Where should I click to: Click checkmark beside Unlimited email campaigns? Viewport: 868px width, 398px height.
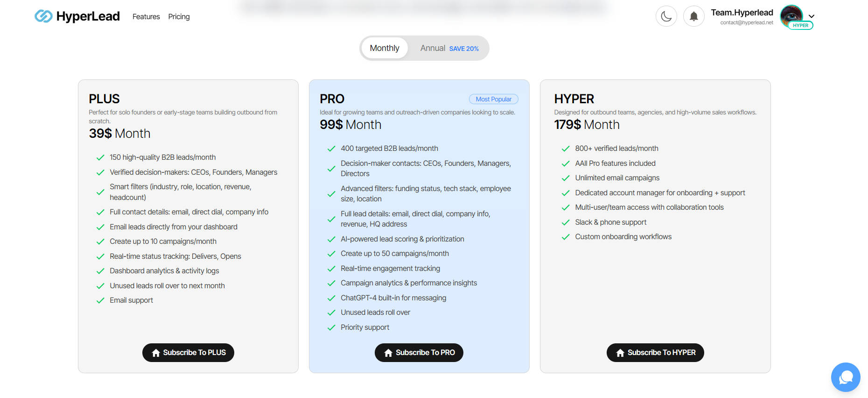pyautogui.click(x=566, y=178)
